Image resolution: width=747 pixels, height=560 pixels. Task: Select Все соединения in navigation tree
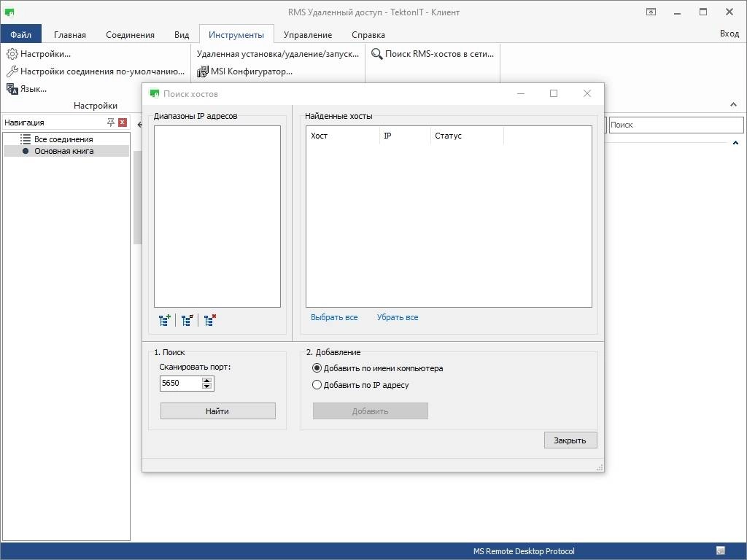point(63,139)
